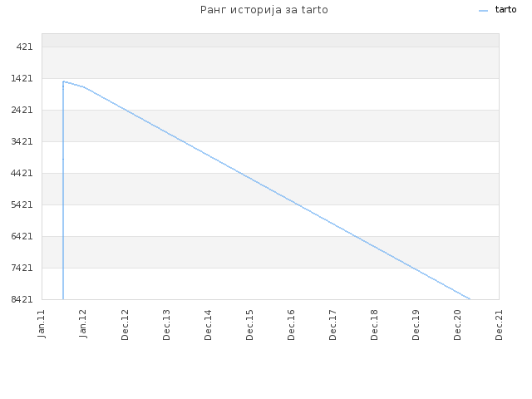Click the 421 y-axis label
This screenshot has width=532, height=399.
[24, 47]
